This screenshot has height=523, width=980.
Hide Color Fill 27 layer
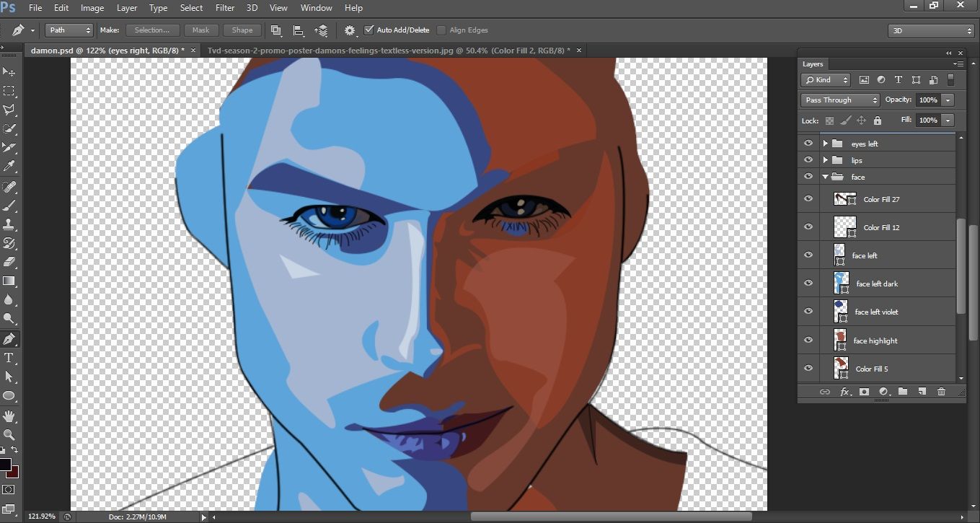point(808,199)
